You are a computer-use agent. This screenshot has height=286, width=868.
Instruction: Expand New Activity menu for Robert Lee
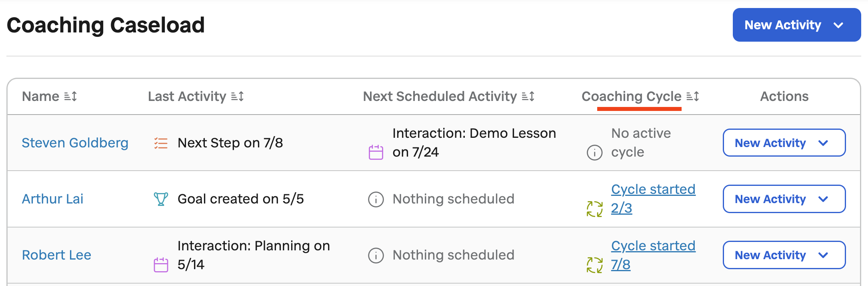coord(784,255)
